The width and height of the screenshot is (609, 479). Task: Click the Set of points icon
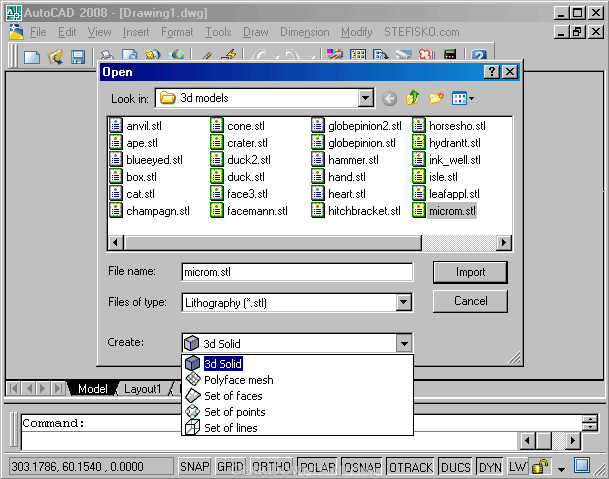193,411
